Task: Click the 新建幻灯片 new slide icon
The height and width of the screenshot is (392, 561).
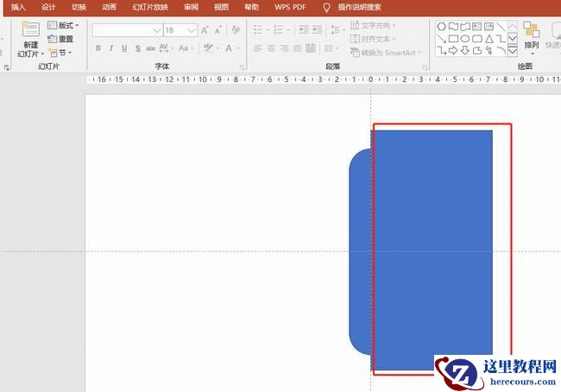Action: pyautogui.click(x=31, y=29)
